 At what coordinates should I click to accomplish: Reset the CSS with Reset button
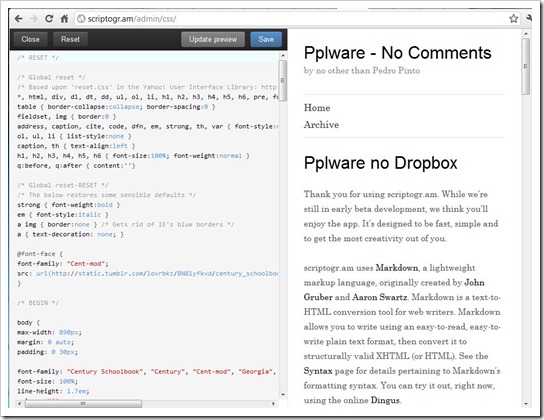click(x=70, y=39)
